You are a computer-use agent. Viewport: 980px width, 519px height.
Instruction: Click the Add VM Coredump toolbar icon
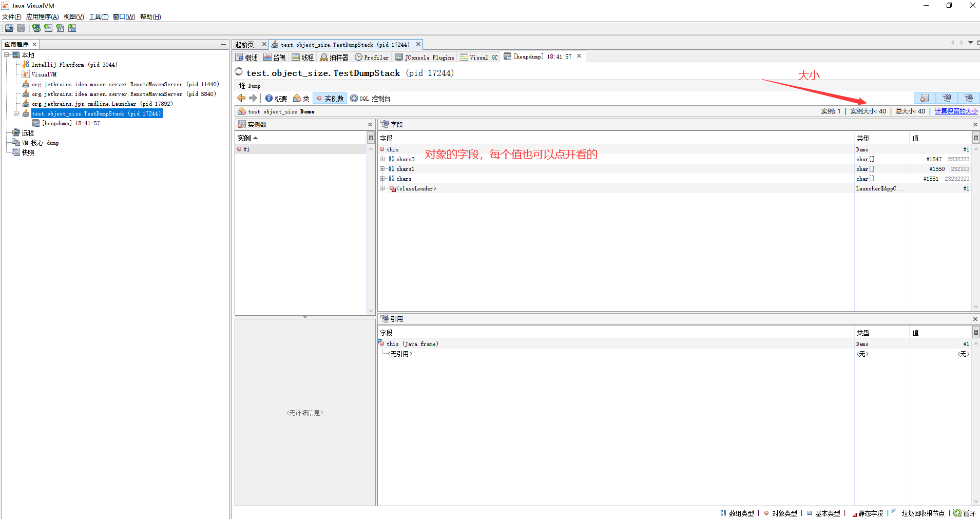click(x=60, y=28)
